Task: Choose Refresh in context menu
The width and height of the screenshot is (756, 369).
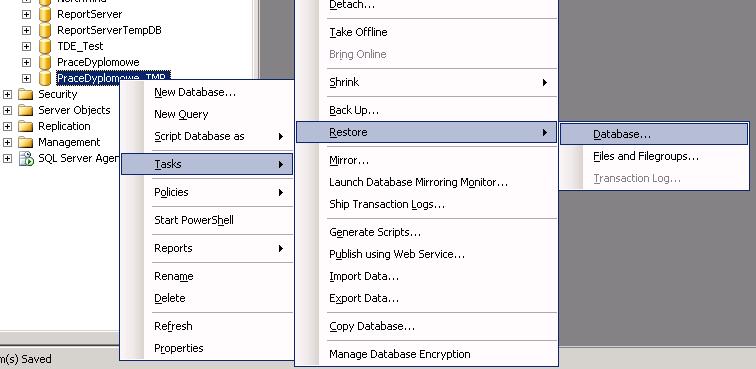Action: coord(207,326)
